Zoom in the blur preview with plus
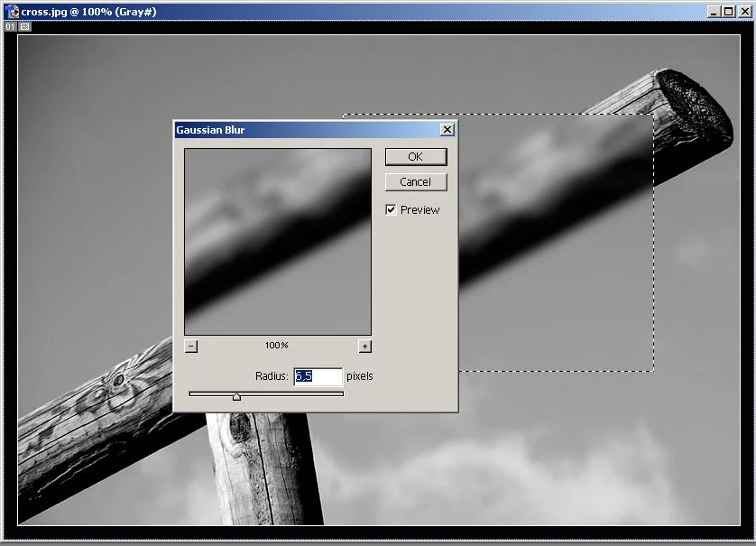 point(364,346)
